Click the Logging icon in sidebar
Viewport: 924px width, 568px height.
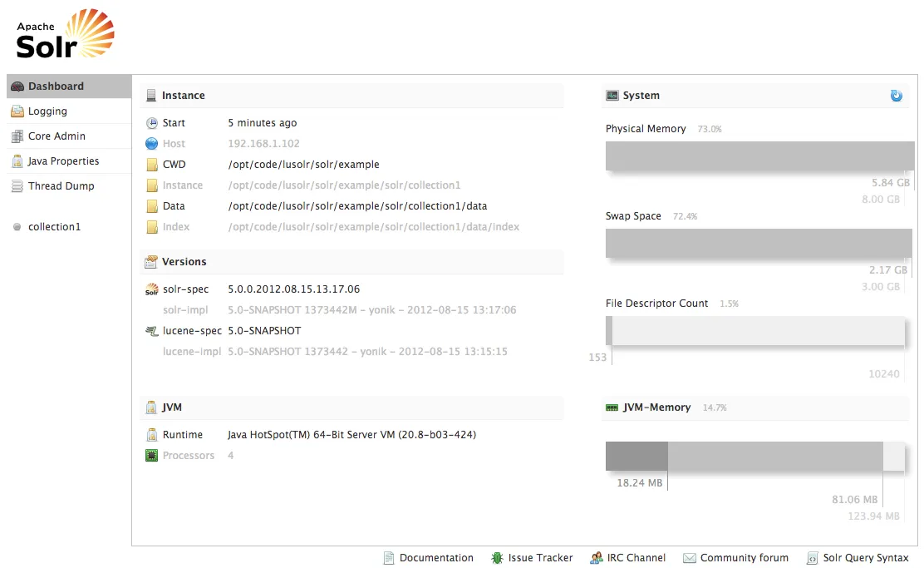coord(17,111)
